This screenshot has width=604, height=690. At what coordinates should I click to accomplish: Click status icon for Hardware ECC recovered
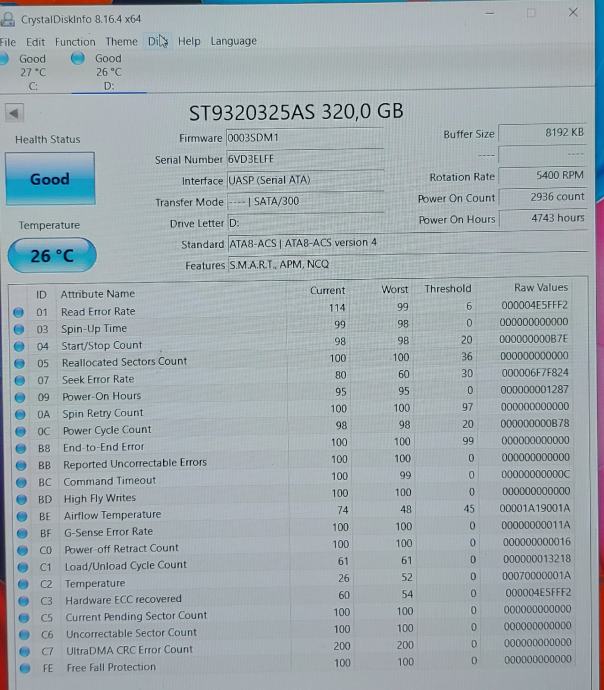coord(23,601)
